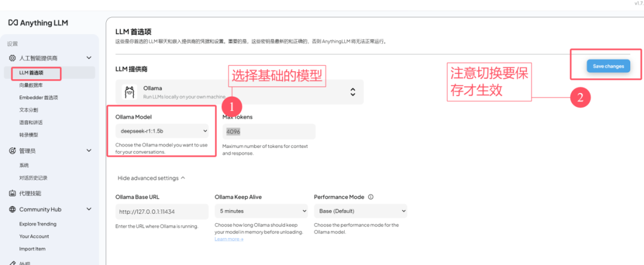Open Explore Trending page
This screenshot has height=265, width=644.
(38, 224)
